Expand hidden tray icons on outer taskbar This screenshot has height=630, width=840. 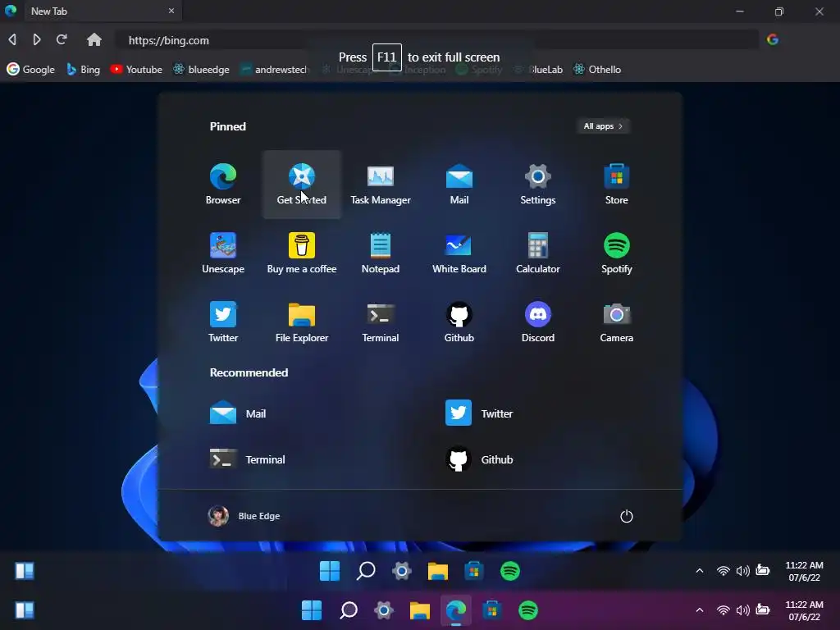[699, 610]
